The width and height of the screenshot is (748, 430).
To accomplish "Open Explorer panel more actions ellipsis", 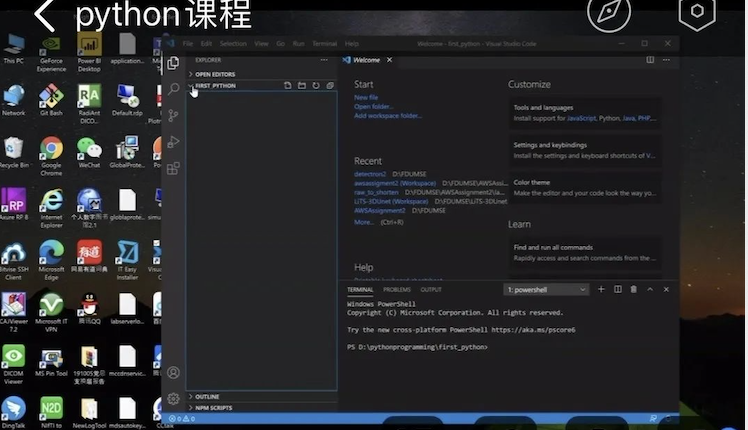I will [x=324, y=60].
